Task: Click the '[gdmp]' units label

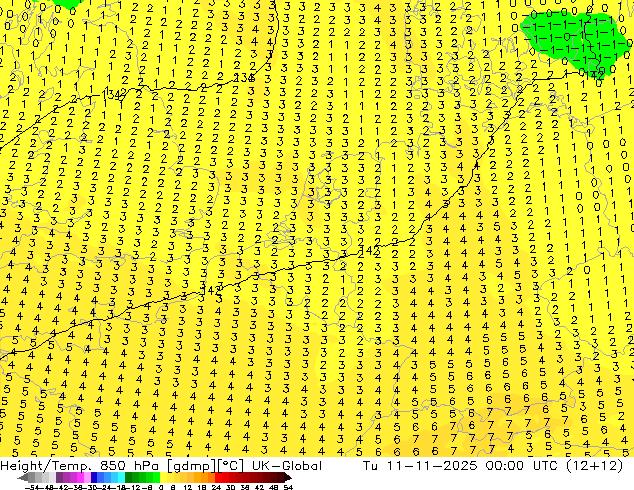Action: 192,466
